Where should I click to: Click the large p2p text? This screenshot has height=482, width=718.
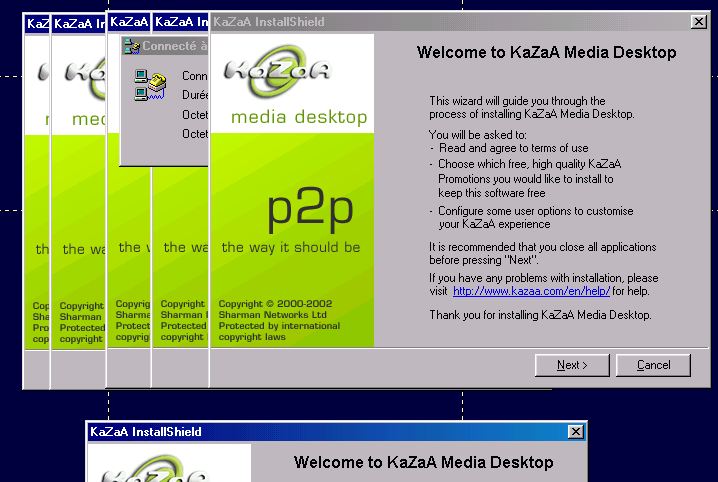[x=310, y=209]
